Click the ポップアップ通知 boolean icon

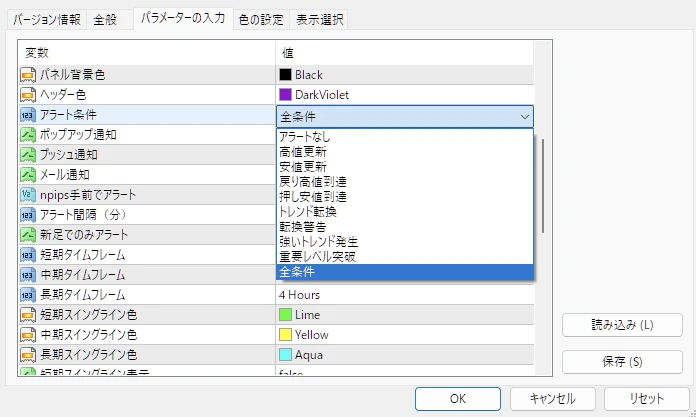click(27, 135)
